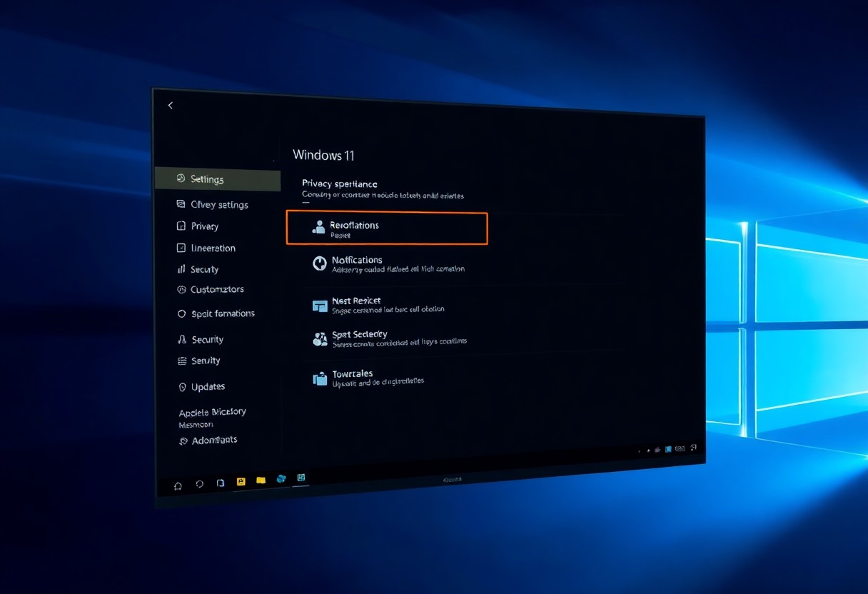Click the clipboard icon on the taskbar
Viewport: 868px width, 594px height.
coord(221,483)
